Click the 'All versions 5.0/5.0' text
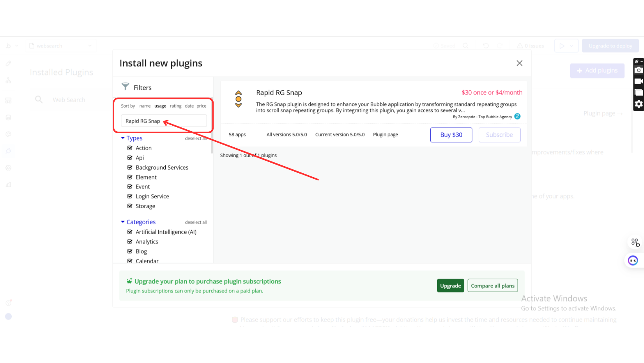 [x=287, y=134]
